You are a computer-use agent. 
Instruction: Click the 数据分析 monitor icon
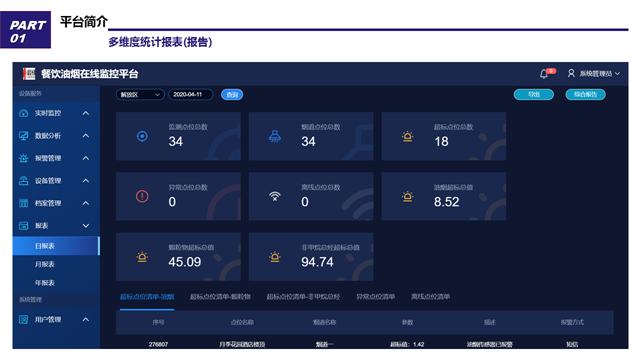[x=24, y=136]
